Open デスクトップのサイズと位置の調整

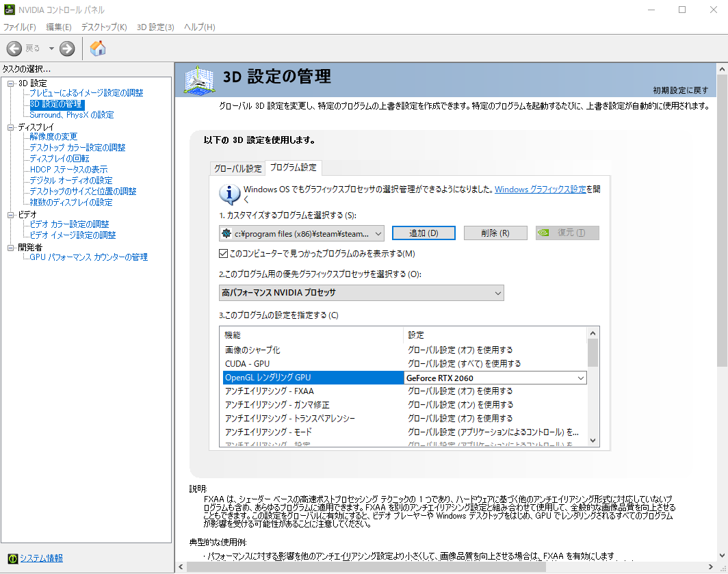83,192
